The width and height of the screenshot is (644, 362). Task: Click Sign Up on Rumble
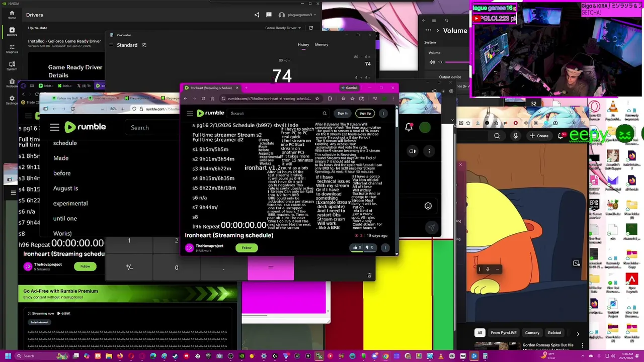tap(365, 114)
